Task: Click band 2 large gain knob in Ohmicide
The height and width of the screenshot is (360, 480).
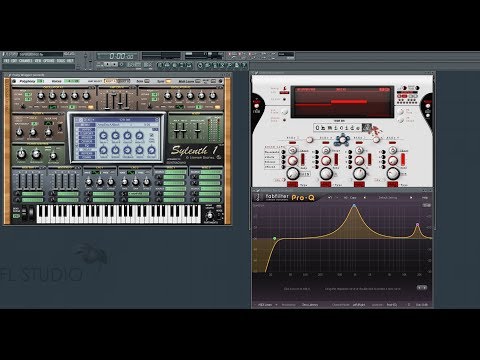Action: pyautogui.click(x=326, y=173)
